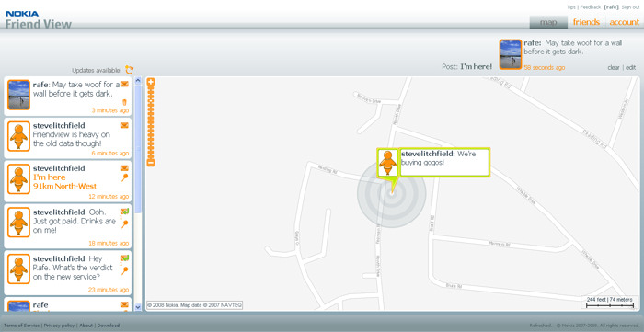
Task: Click the map zoom level slider track
Action: [x=151, y=122]
